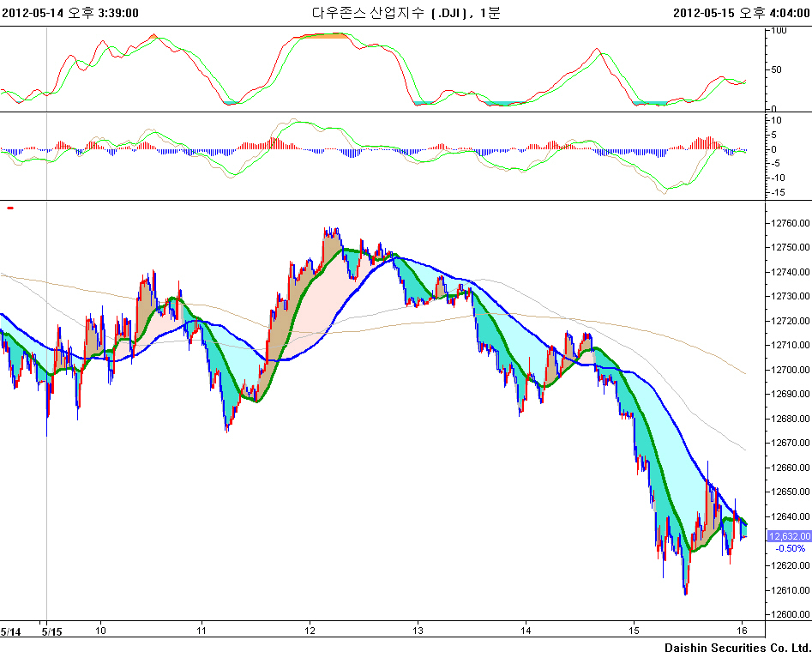Viewport: 812px width, 658px height.
Task: Click the small red marker above the price chart
Action: (x=10, y=208)
